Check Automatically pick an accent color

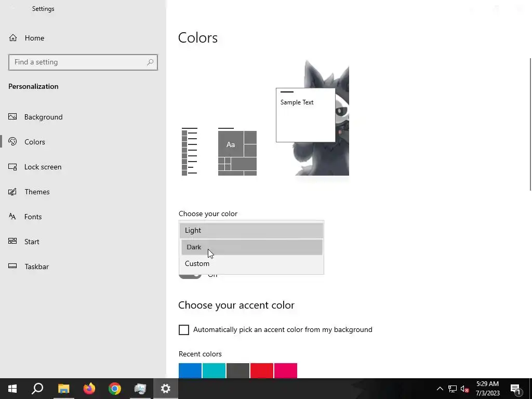[x=184, y=330]
